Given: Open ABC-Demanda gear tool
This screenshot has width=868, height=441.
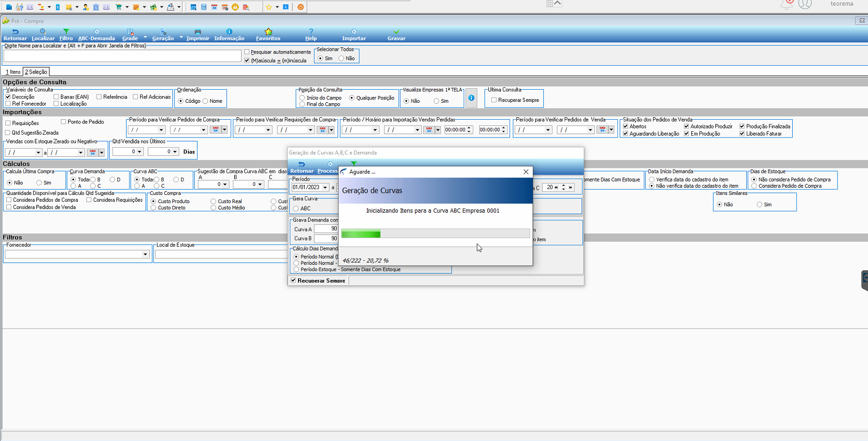Looking at the screenshot, I should pyautogui.click(x=97, y=32).
